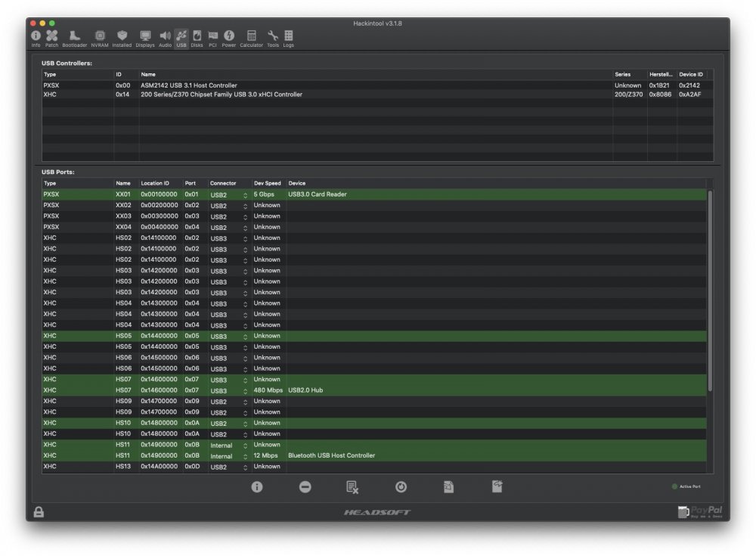Screen dimensions: 756x556
Task: Click the 5 Gbps speed cell
Action: point(264,194)
